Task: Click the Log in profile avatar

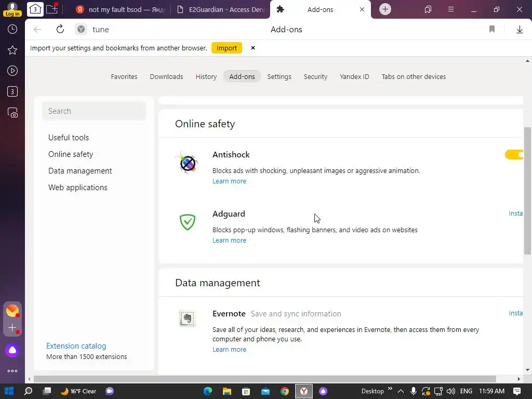Action: pos(12,9)
